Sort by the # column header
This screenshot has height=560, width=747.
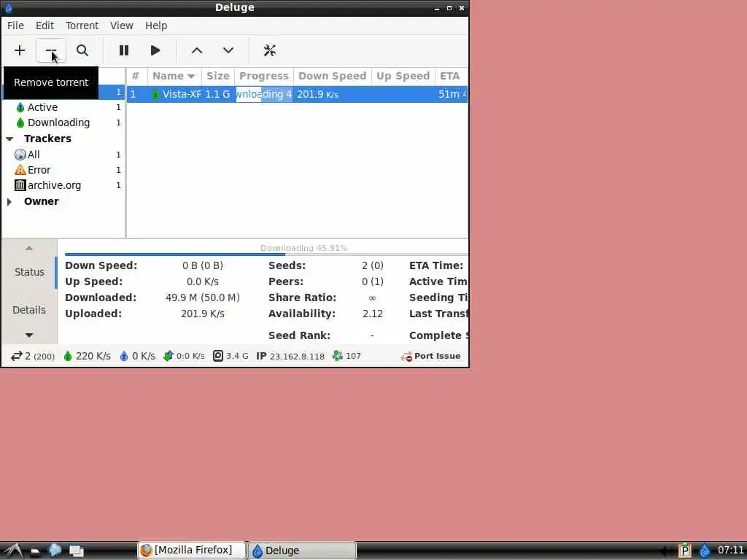(x=136, y=76)
